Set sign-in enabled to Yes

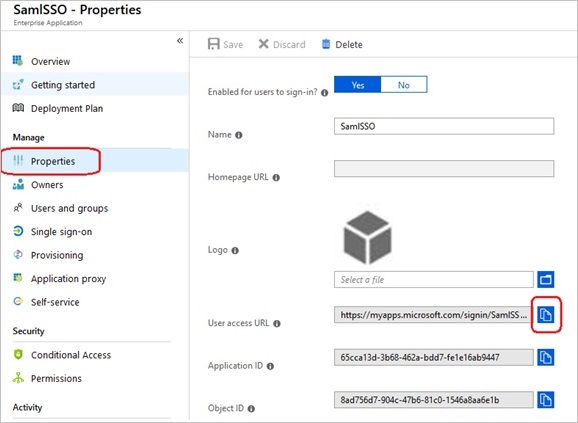click(x=358, y=85)
